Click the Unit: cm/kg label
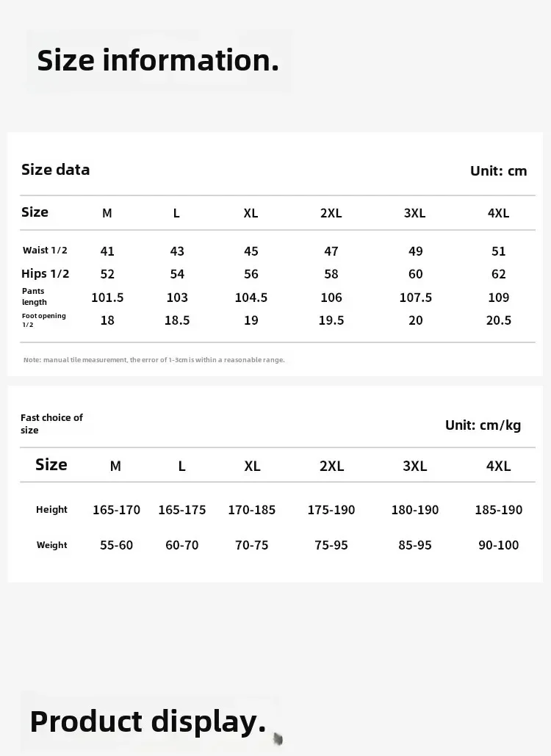551x756 pixels. [x=483, y=425]
